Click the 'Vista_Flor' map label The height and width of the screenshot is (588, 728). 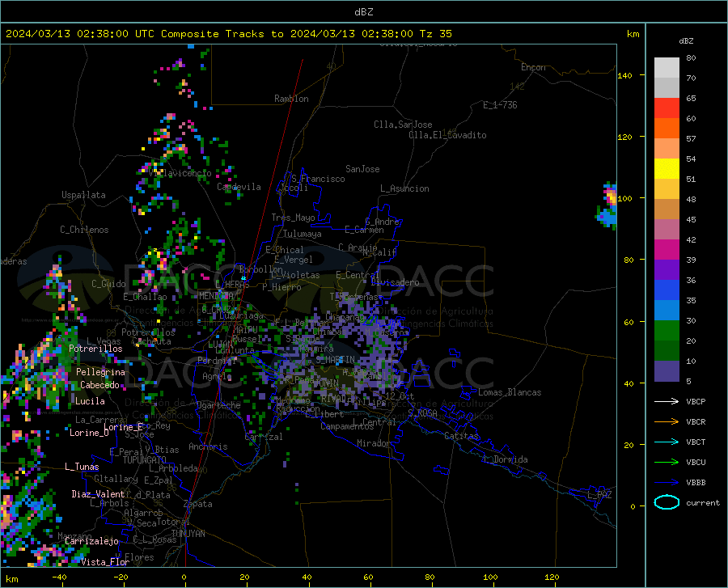coord(105,562)
